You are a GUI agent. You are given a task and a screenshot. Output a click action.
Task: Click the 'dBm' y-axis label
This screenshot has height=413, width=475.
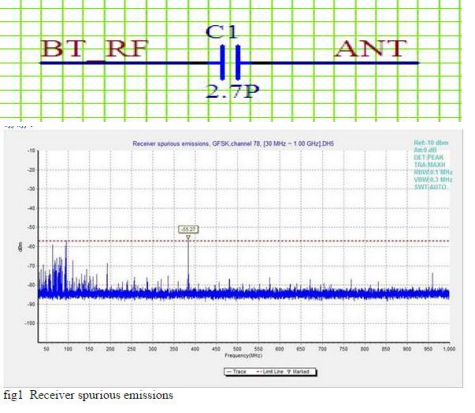pos(20,247)
